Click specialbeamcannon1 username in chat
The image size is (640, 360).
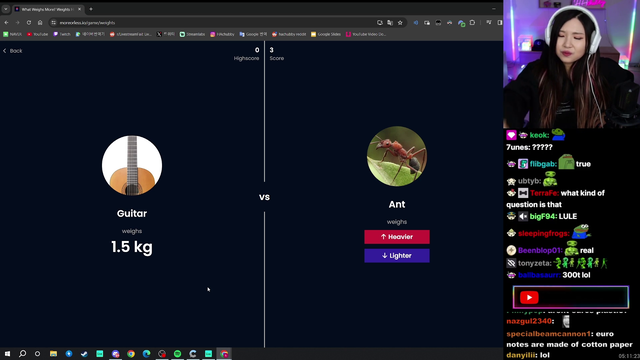[x=549, y=334]
